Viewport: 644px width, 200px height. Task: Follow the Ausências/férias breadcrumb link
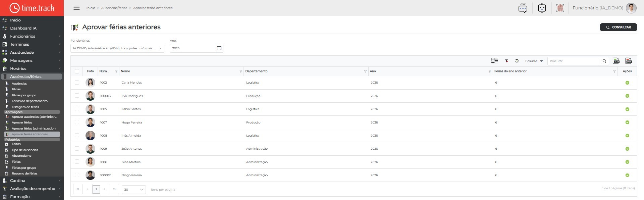(114, 8)
